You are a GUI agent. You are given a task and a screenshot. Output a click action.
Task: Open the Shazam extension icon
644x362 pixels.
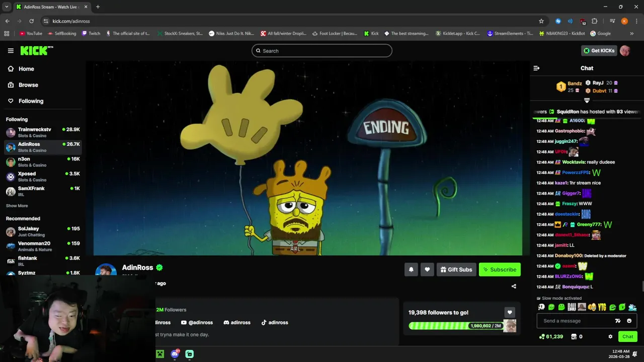(558, 21)
